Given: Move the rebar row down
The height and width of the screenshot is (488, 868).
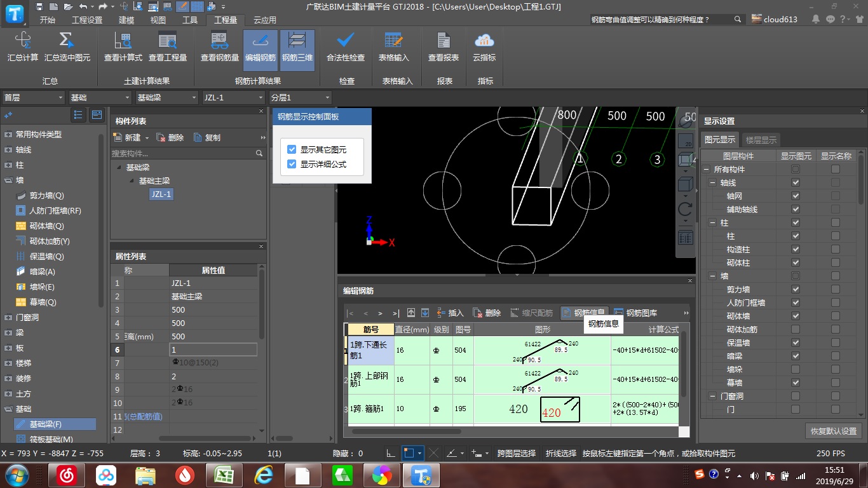Looking at the screenshot, I should pos(425,313).
